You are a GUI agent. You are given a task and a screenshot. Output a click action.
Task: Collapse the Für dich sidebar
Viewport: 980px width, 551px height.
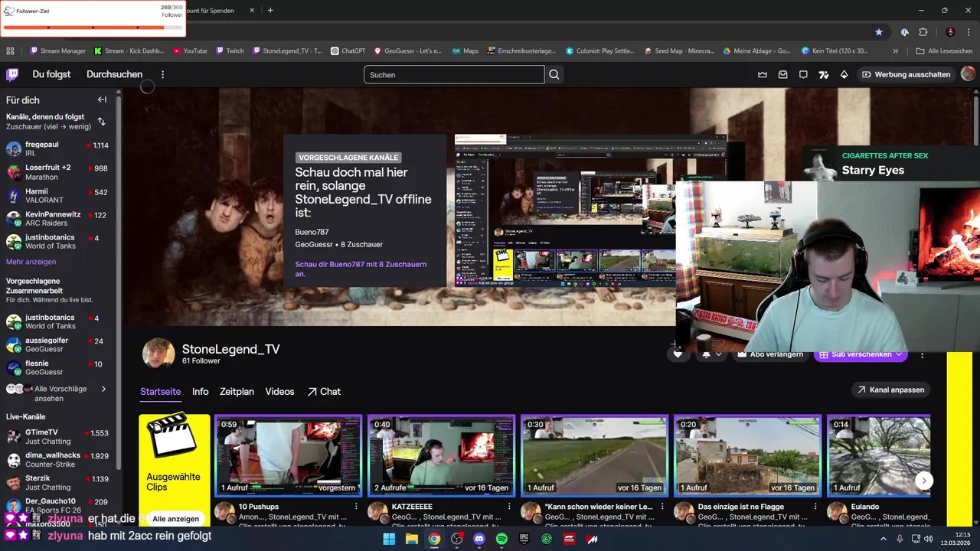point(102,99)
